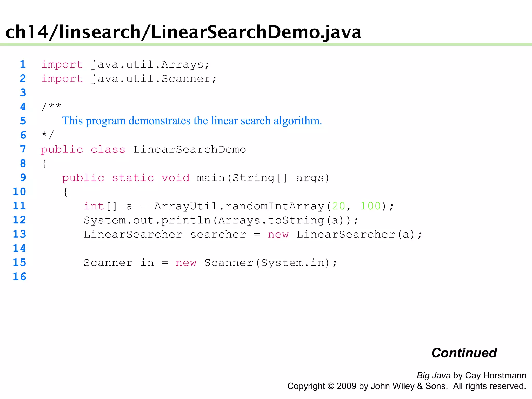The image size is (532, 399).
Task: Click line number 1
Action: [x=23, y=64]
